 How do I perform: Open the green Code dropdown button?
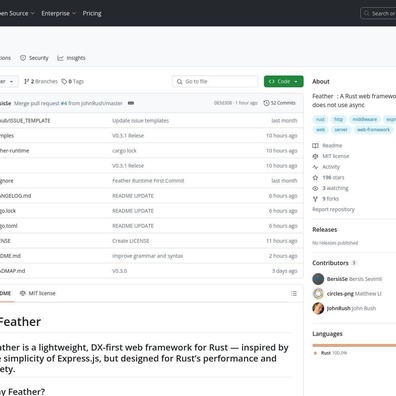tap(284, 81)
